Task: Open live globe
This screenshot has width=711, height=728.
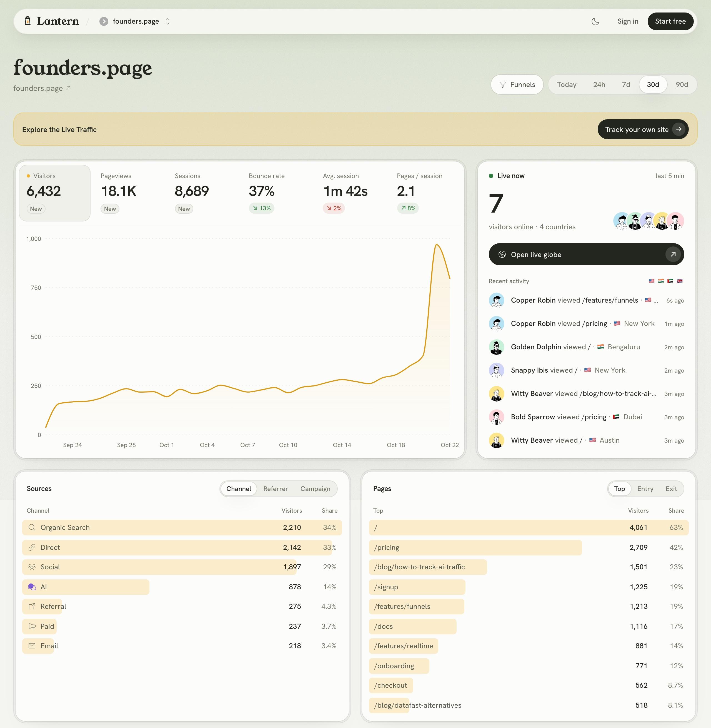Action: (586, 254)
